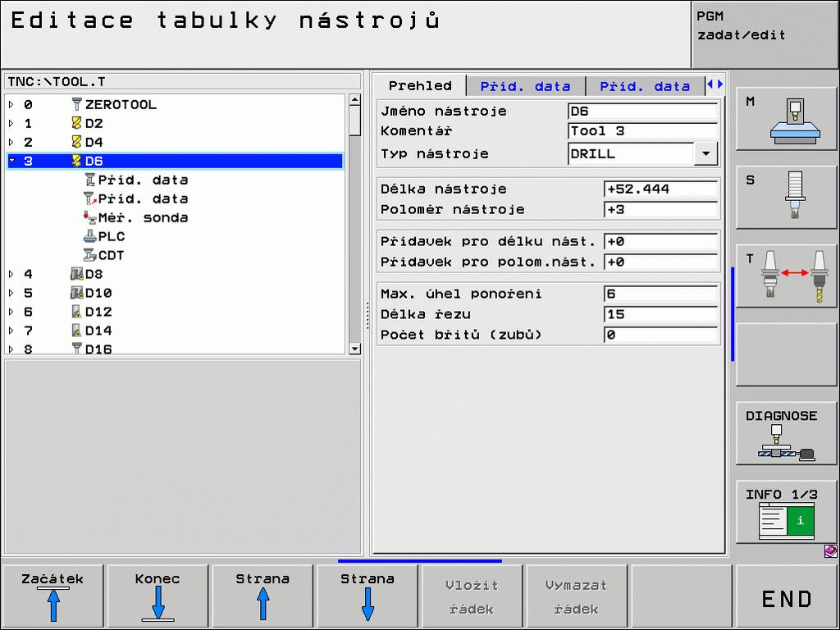Expand tool 4 D8 node
840x630 pixels.
(11, 274)
